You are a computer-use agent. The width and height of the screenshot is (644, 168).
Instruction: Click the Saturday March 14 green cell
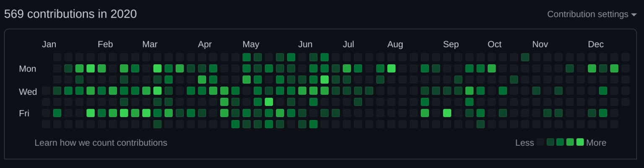[x=157, y=124]
